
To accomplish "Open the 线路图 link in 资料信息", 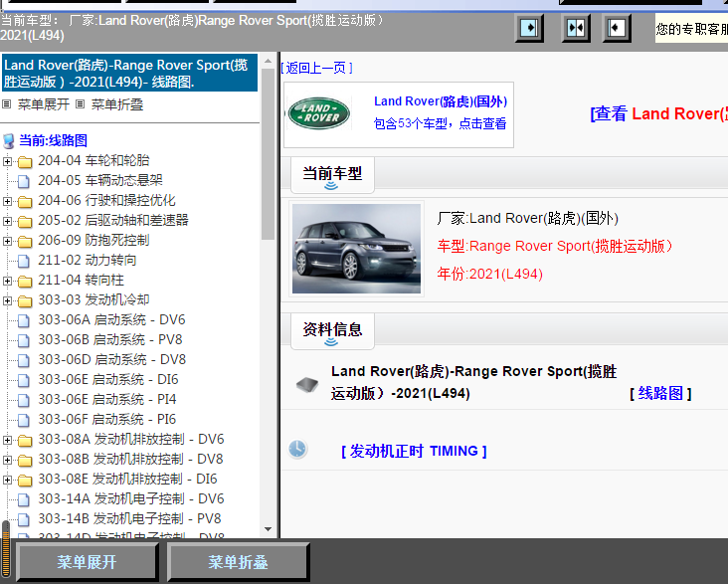I will pyautogui.click(x=660, y=394).
